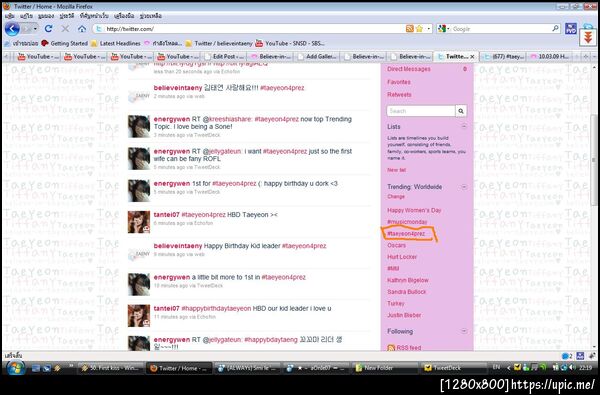
Task: Click the volume icon in system tray
Action: 572,367
